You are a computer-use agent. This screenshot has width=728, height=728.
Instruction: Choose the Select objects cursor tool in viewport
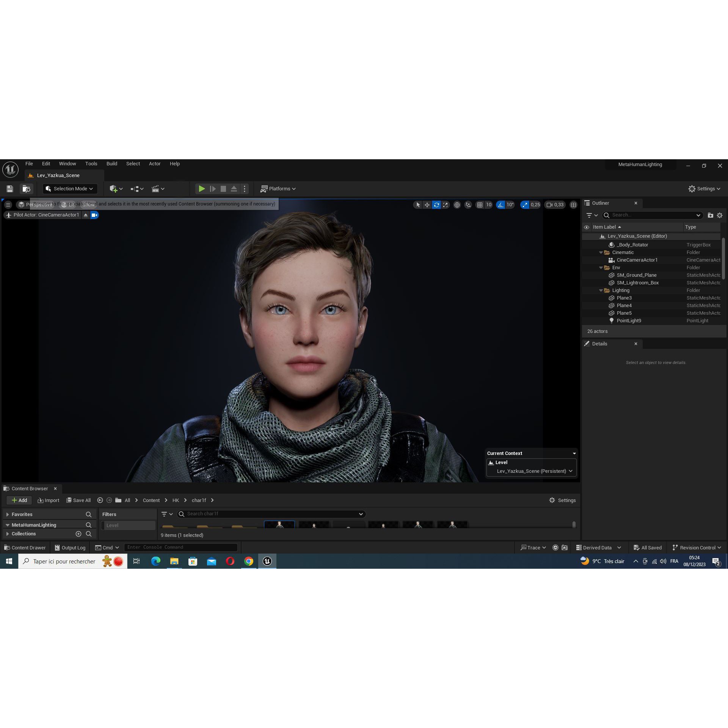point(418,205)
